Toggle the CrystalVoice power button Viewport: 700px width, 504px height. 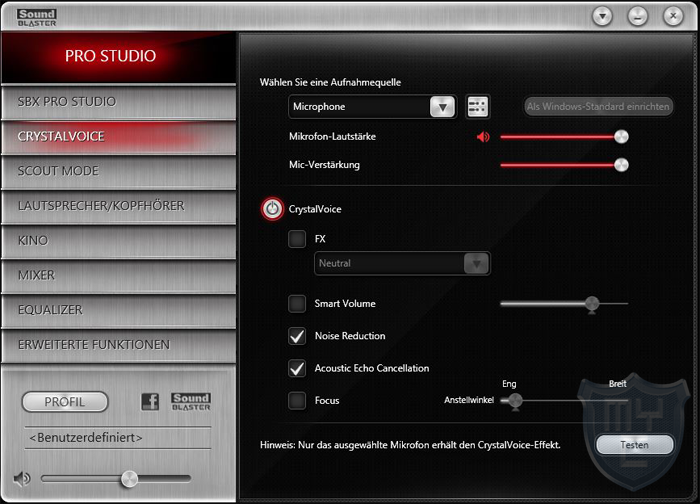pos(272,209)
